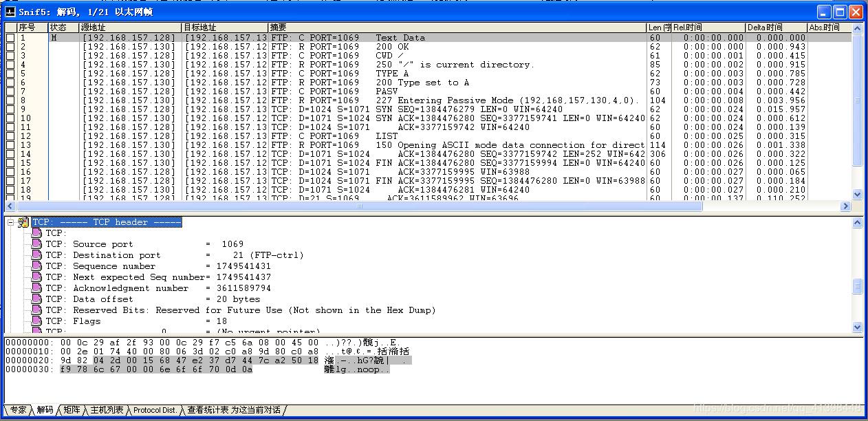Click the icon beside TCP Source port
Viewport: 868px width, 421px height.
(x=36, y=244)
